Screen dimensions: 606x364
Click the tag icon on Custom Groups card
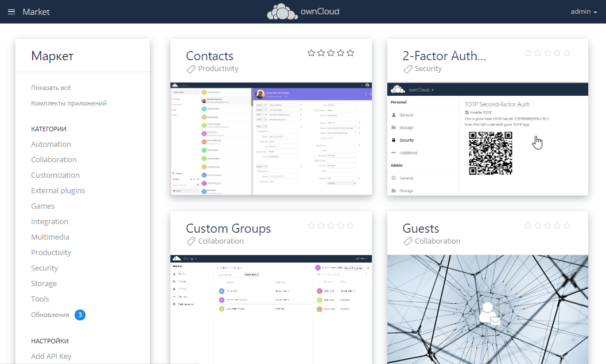coord(191,242)
